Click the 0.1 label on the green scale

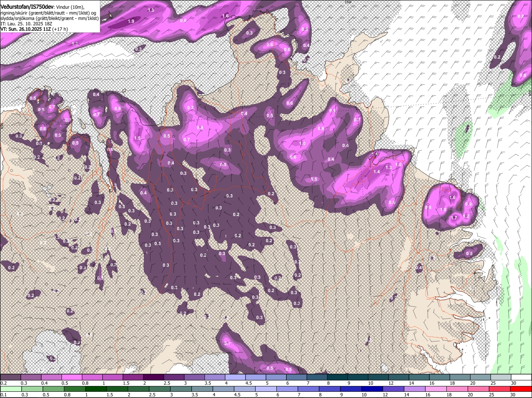[3, 395]
